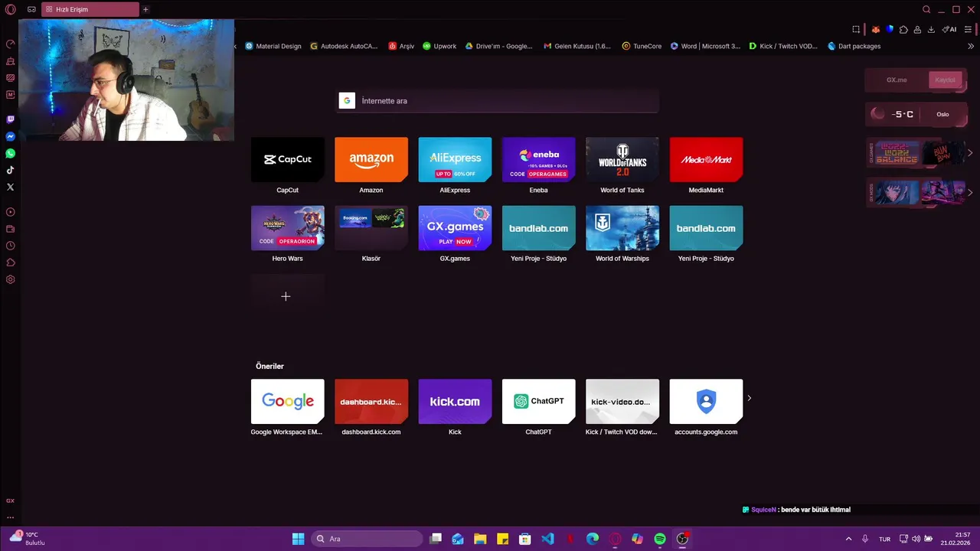The height and width of the screenshot is (551, 980).
Task: Open the Autodesk AutoCAD bookmark
Action: [344, 46]
